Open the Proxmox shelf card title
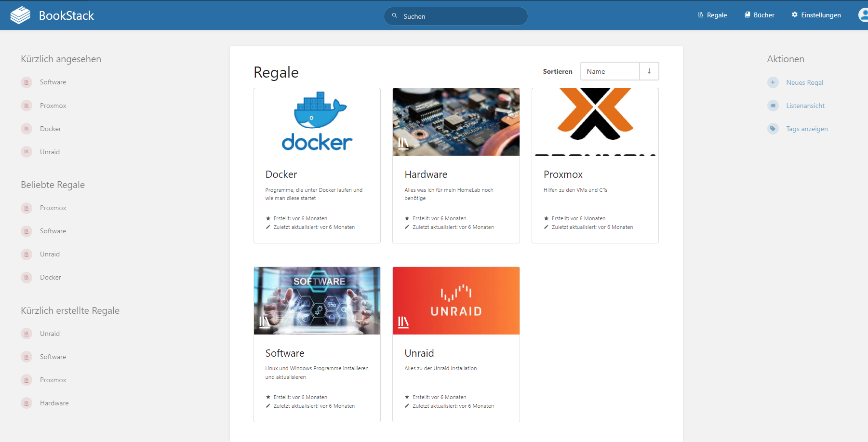The height and width of the screenshot is (442, 868). [x=563, y=174]
